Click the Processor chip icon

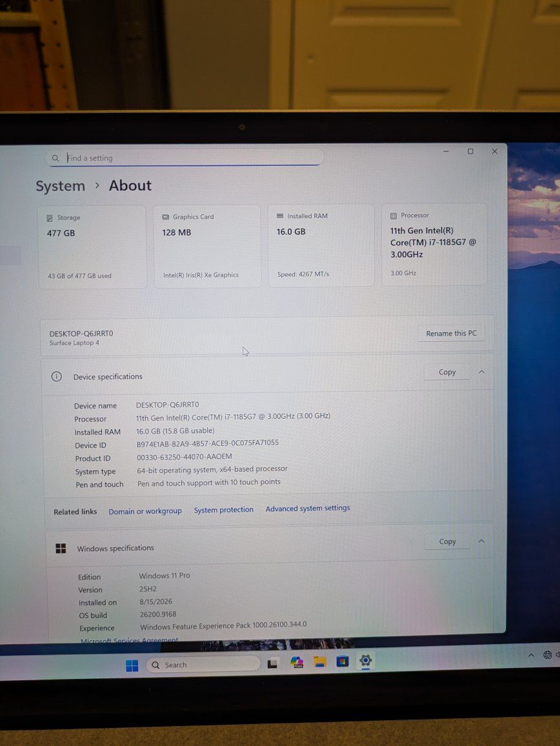(x=394, y=216)
